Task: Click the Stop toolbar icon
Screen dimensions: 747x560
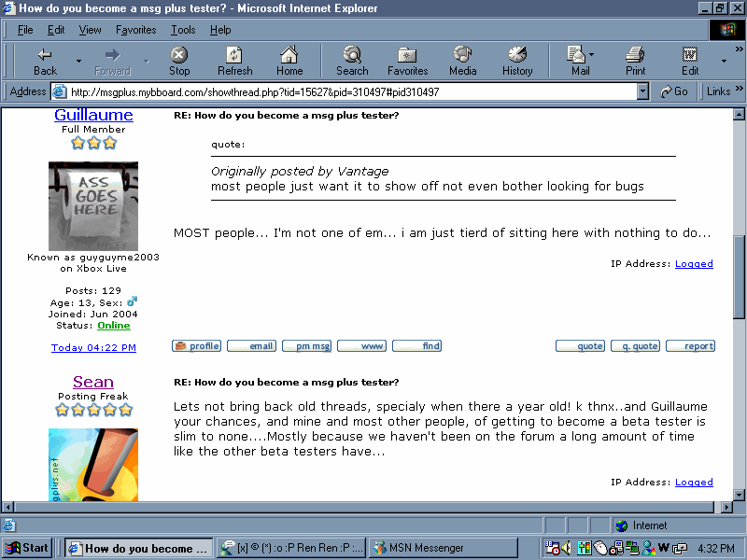Action: pyautogui.click(x=179, y=62)
